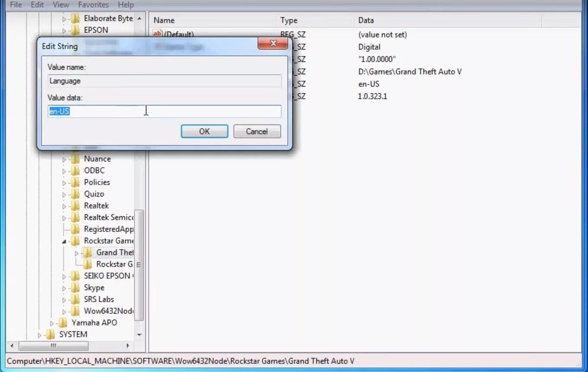Sort by the Type column header

tap(315, 20)
